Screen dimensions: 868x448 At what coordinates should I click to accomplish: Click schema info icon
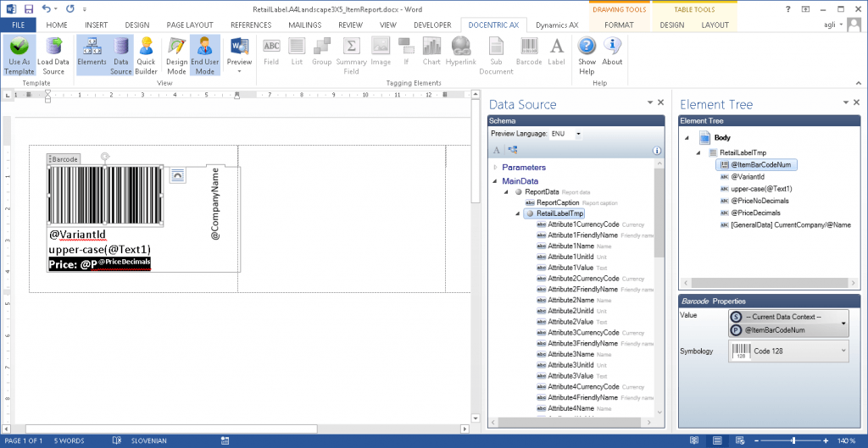[657, 150]
